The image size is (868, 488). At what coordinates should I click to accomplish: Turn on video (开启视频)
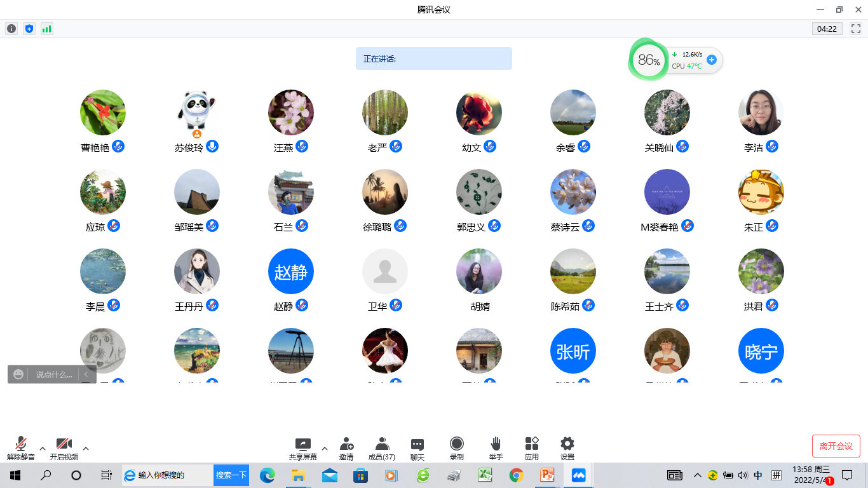click(x=64, y=448)
